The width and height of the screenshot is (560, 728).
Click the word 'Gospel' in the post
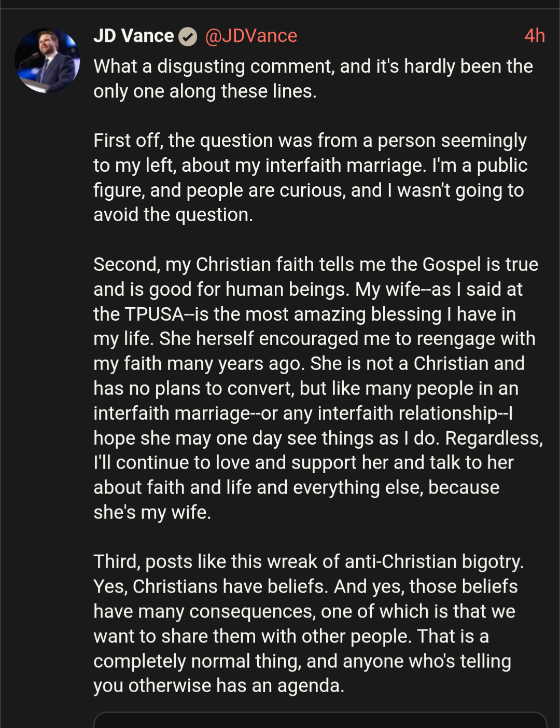[x=452, y=265]
